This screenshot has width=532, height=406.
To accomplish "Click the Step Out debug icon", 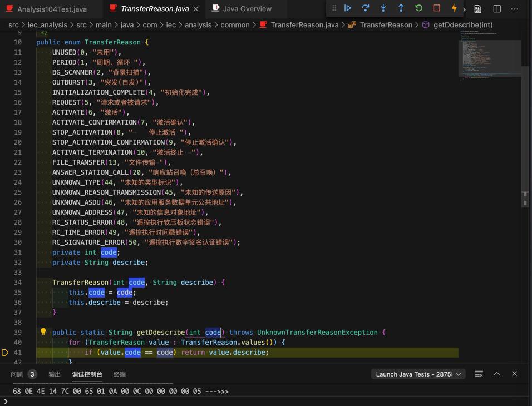I will 401,8.
